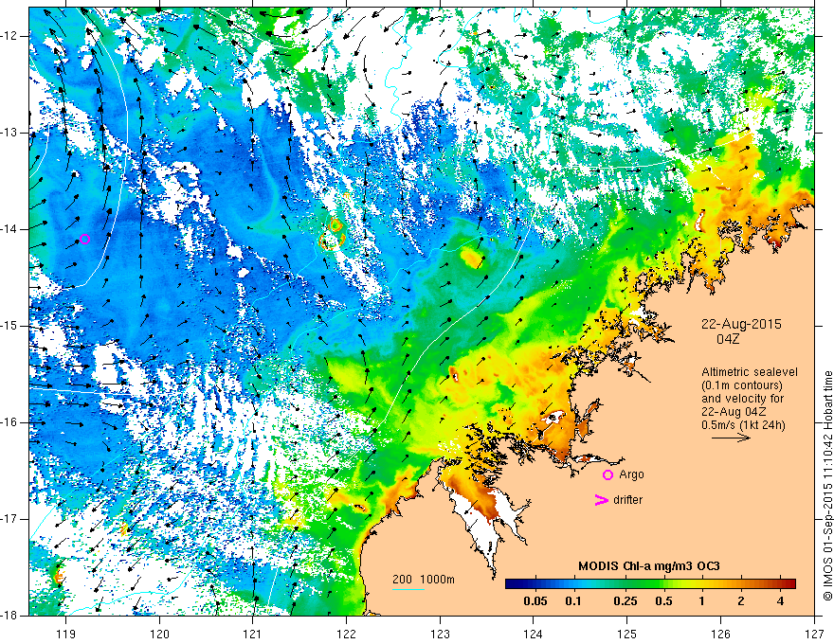Click 'Altimetric sealevel' caption text
This screenshot has width=834, height=644.
tap(750, 372)
